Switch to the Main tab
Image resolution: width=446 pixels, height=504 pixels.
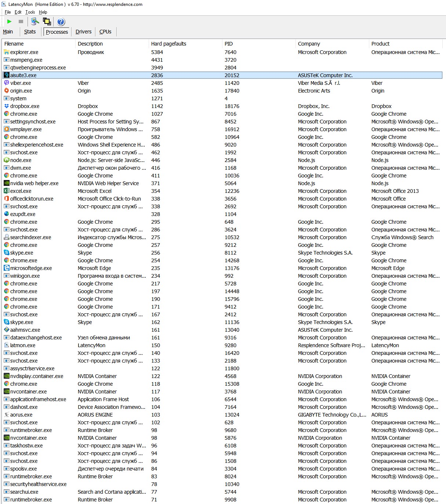[8, 32]
